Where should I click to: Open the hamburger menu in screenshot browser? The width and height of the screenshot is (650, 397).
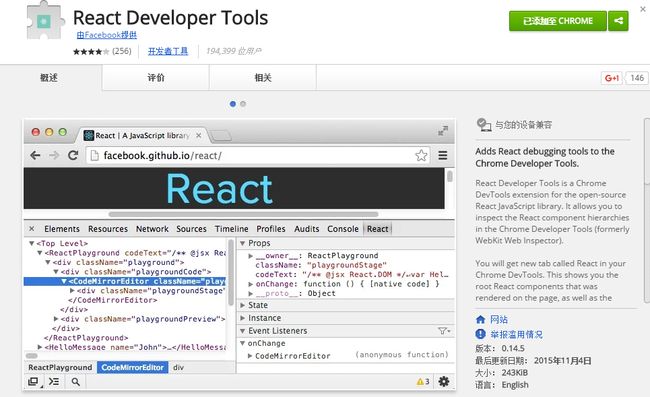(x=443, y=155)
